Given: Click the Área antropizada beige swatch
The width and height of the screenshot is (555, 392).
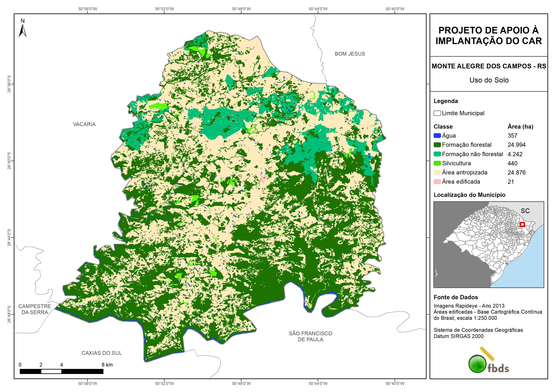Looking at the screenshot, I should point(437,172).
